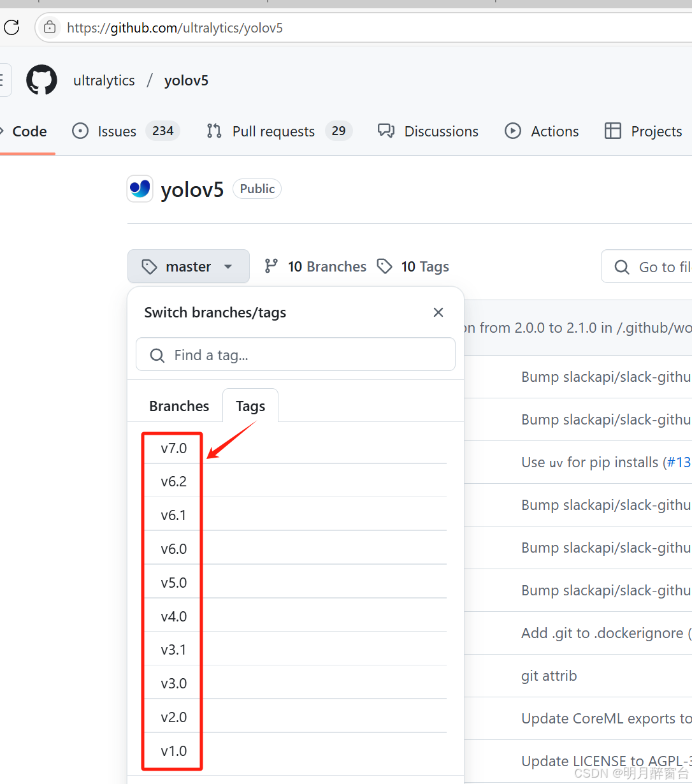Click the site lock icon in address bar
Viewport: 692px width, 784px height.
(x=49, y=27)
